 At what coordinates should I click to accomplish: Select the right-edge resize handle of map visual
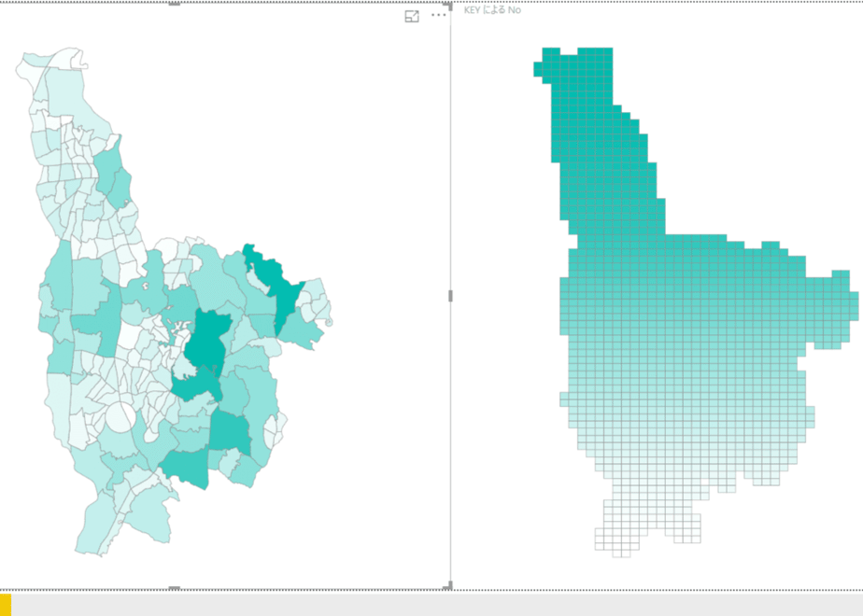pyautogui.click(x=451, y=296)
